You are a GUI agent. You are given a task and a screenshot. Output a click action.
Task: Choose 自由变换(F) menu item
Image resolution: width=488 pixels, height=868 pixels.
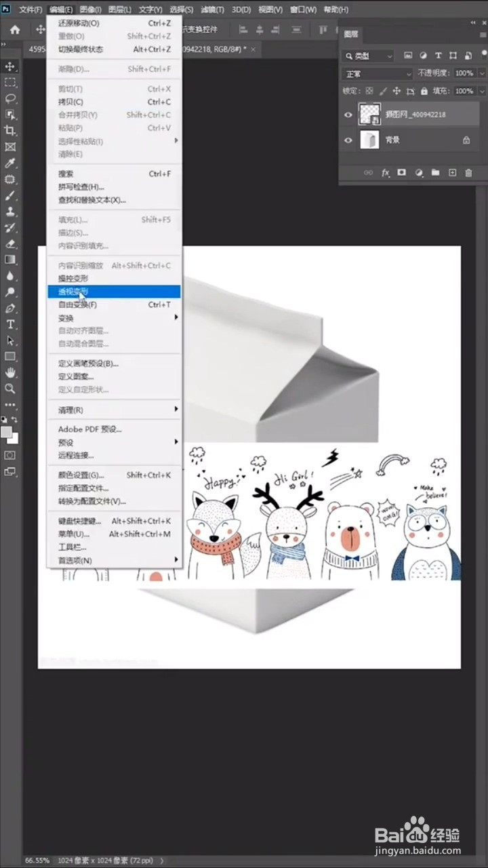114,304
